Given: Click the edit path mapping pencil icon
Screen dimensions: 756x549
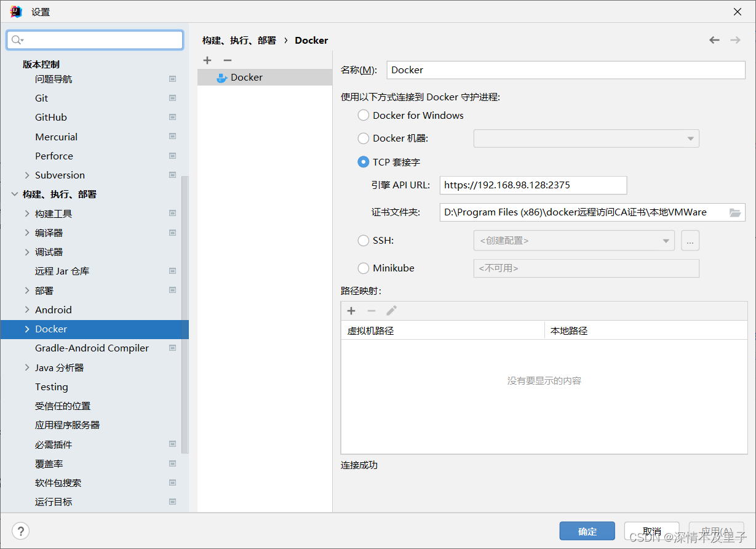Looking at the screenshot, I should coord(391,311).
